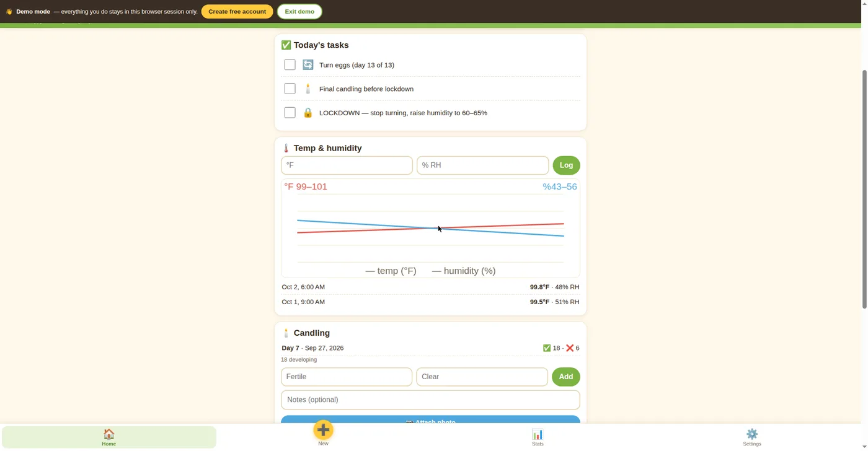Focus the % RH humidity input
868x451 pixels.
coord(482,165)
